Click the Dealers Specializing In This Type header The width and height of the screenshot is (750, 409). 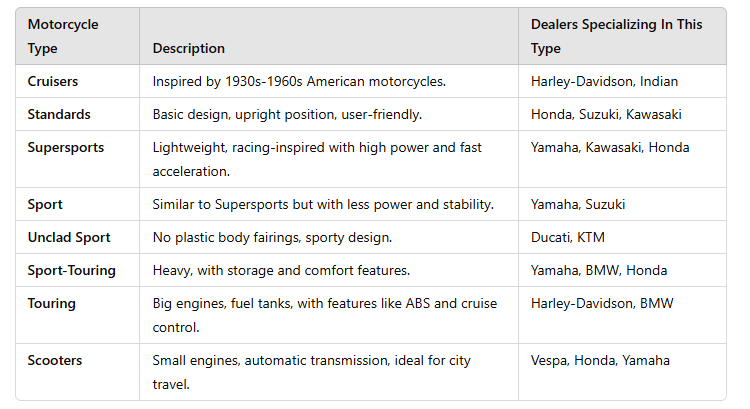point(616,36)
